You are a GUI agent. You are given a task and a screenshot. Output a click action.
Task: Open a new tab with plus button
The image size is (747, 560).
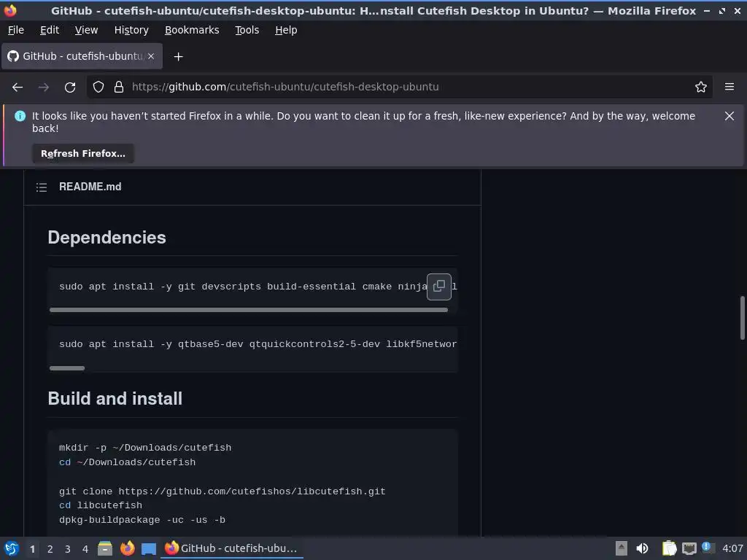pos(178,57)
